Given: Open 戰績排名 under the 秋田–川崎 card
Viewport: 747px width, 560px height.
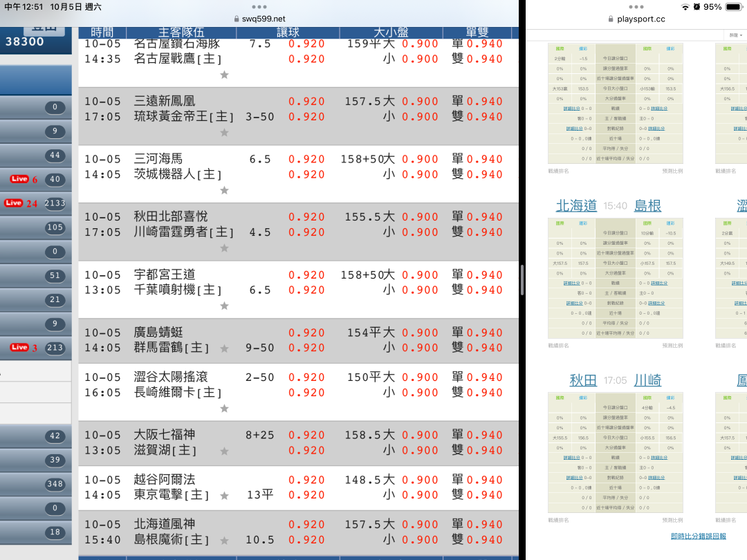Looking at the screenshot, I should 558,520.
